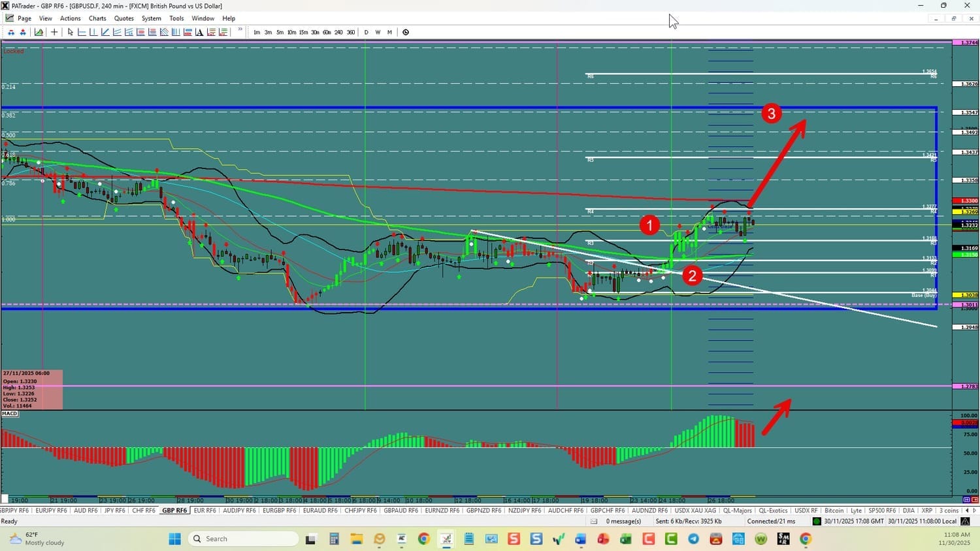Open the Charts menu
Image resolution: width=980 pixels, height=551 pixels.
coord(97,18)
